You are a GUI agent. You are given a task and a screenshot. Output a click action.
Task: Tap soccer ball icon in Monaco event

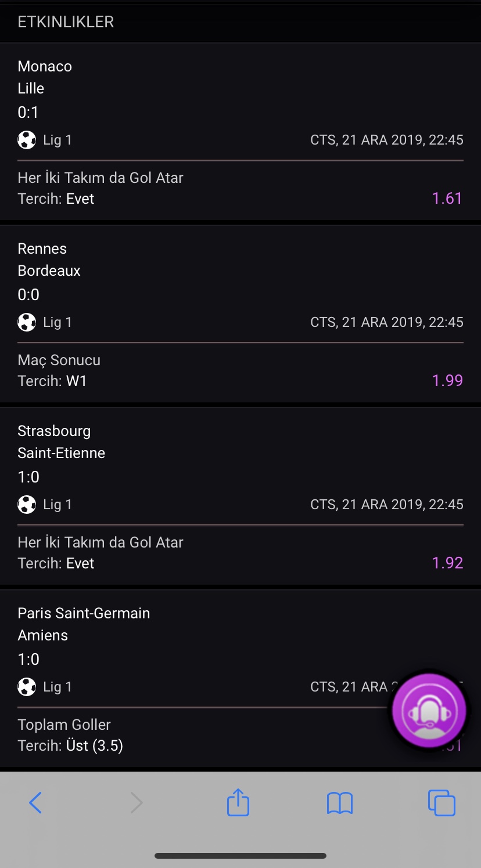coord(27,140)
